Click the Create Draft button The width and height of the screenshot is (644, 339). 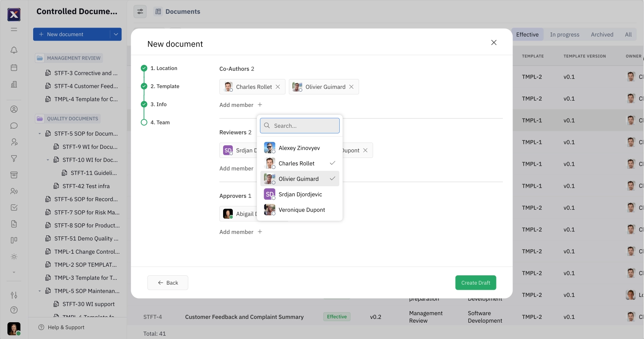(476, 282)
